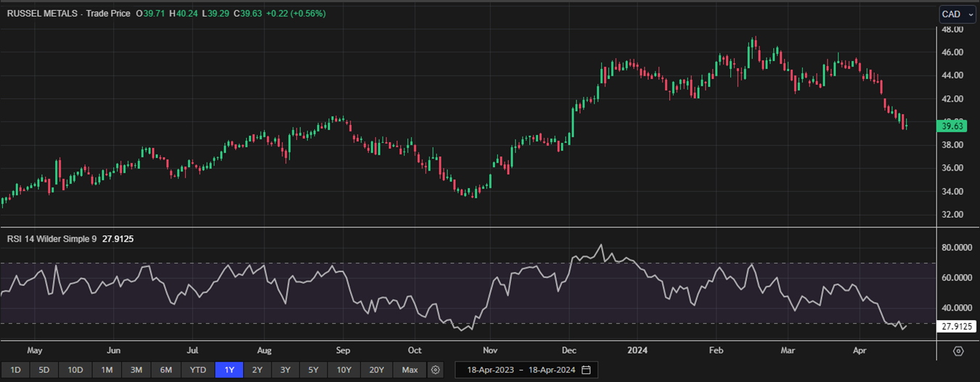This screenshot has width=980, height=382.
Task: Switch to the 20Y range
Action: point(376,370)
